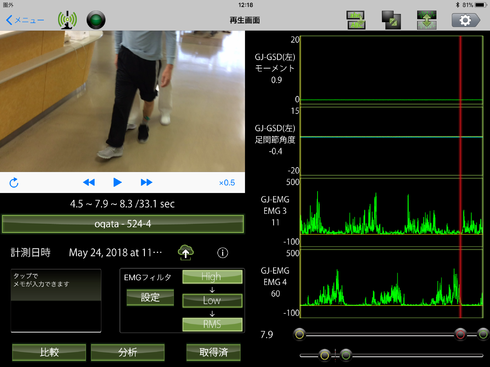
Task: Tap the GJ-EMG EMG 4 graph
Action: (392, 283)
